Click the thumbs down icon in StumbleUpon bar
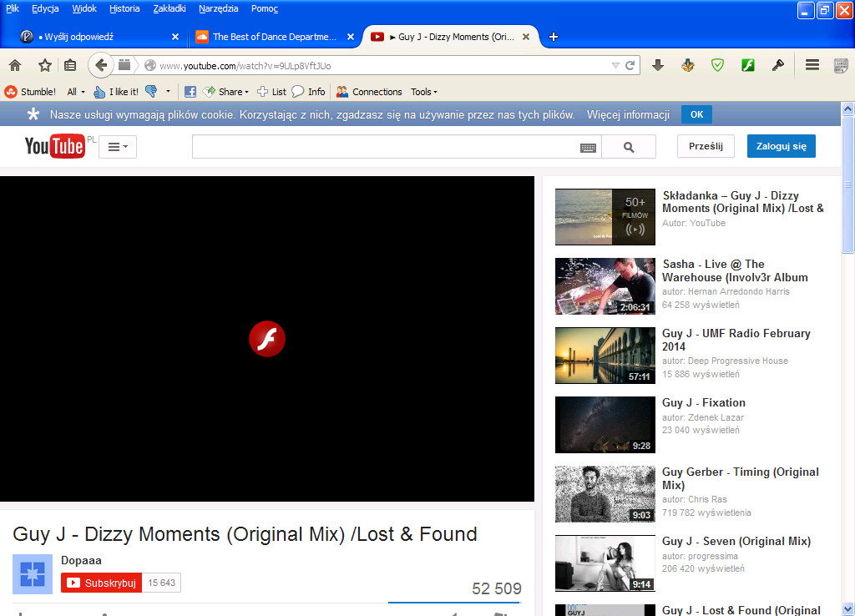The height and width of the screenshot is (616, 855). 152,92
